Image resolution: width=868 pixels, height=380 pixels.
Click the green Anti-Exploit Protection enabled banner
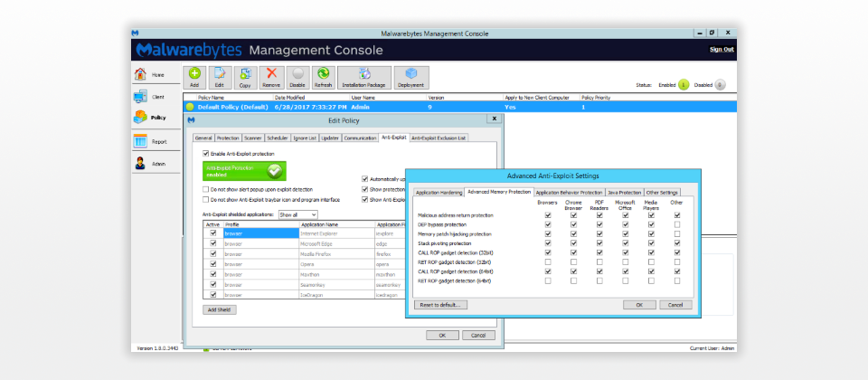[244, 171]
